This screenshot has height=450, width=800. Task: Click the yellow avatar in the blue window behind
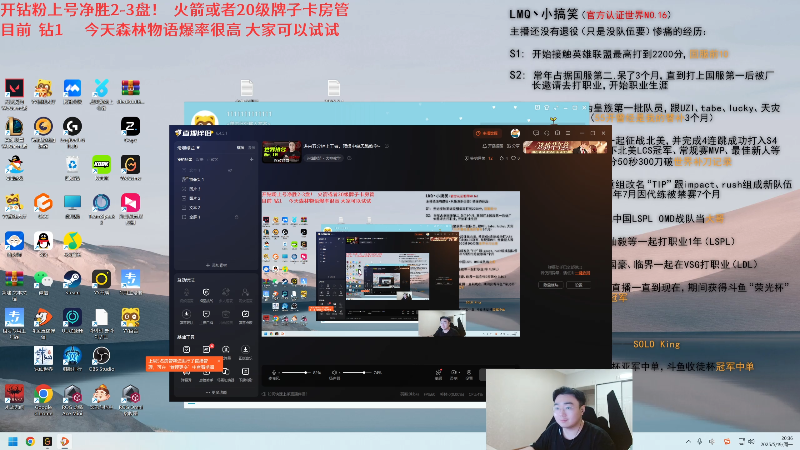point(205,118)
